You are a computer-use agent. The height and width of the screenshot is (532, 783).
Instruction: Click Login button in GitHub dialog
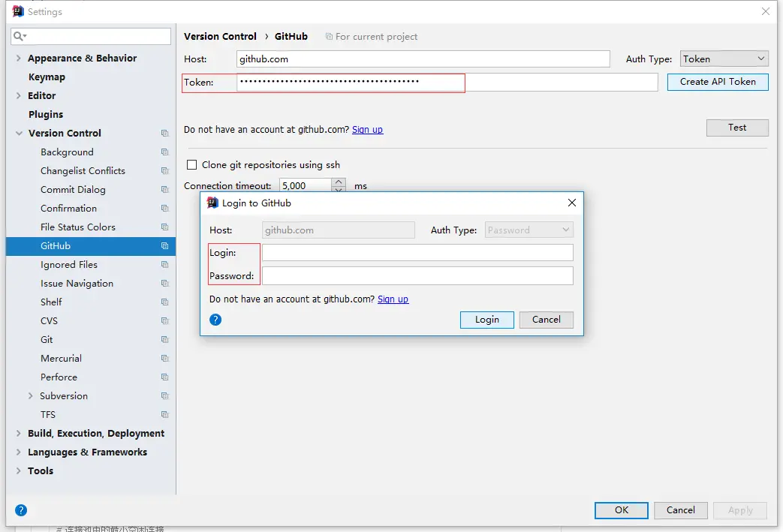(487, 320)
